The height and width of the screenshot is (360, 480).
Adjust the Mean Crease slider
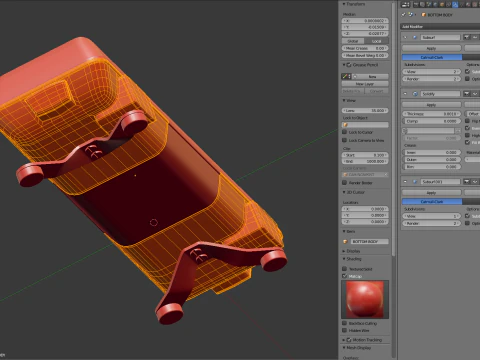(365, 48)
